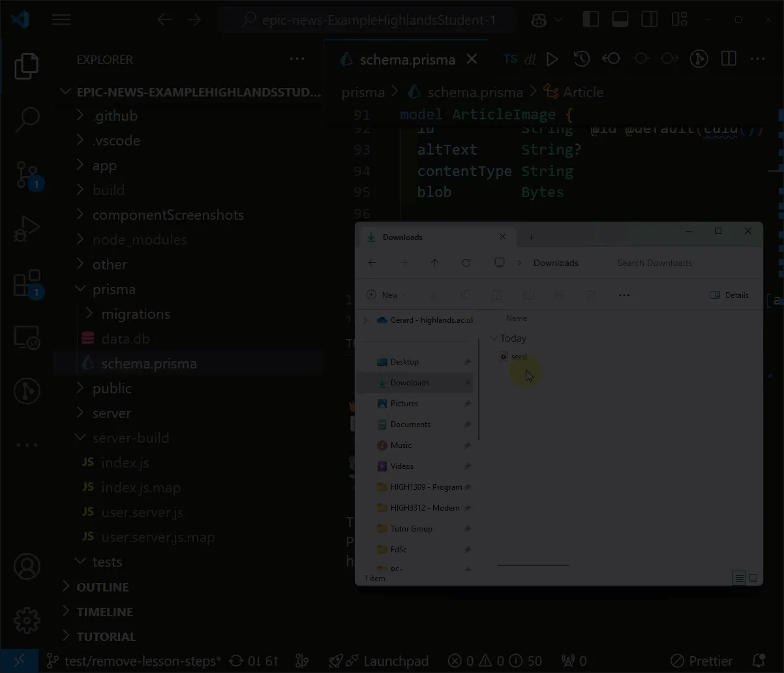Open the GitLens view in activity bar

click(27, 391)
